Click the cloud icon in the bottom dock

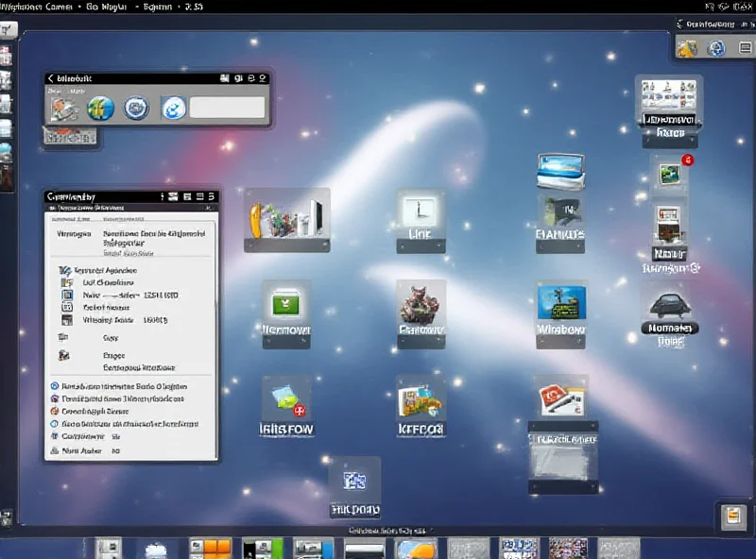155,551
